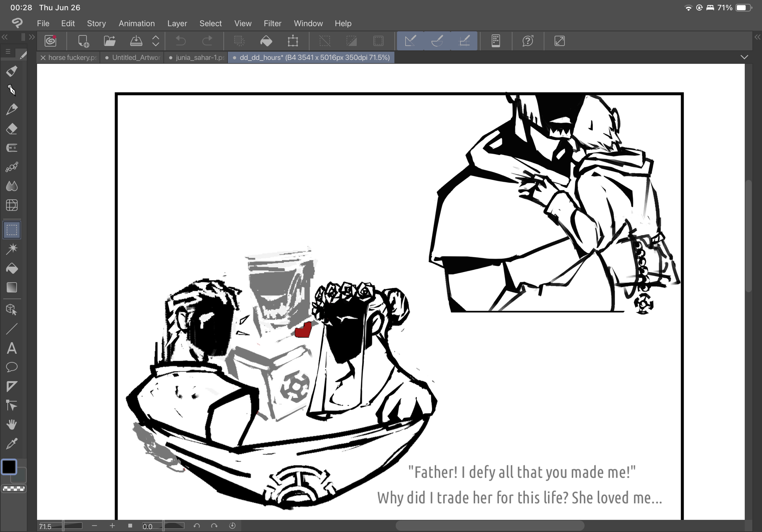Image resolution: width=762 pixels, height=532 pixels.
Task: Click the zoom in plus button
Action: (x=112, y=526)
